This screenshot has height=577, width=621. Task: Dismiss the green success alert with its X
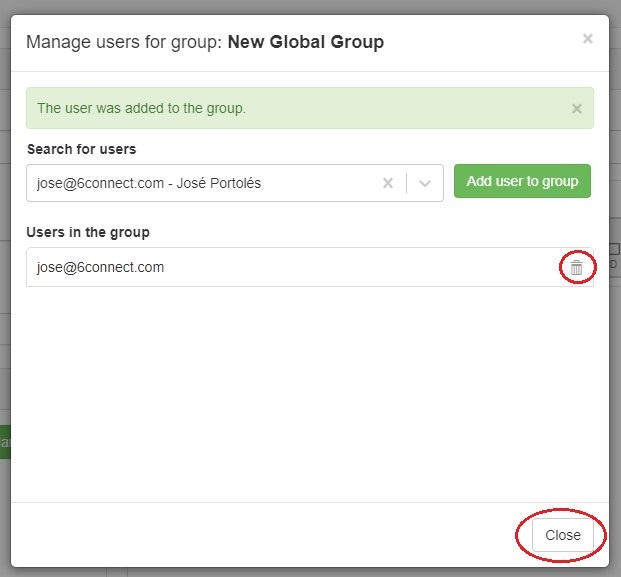[x=576, y=108]
